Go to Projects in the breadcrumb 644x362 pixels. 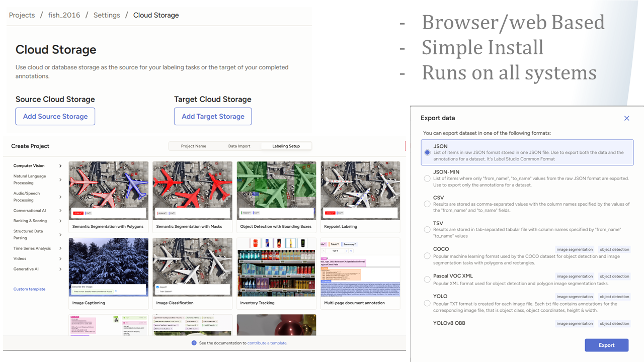point(22,15)
